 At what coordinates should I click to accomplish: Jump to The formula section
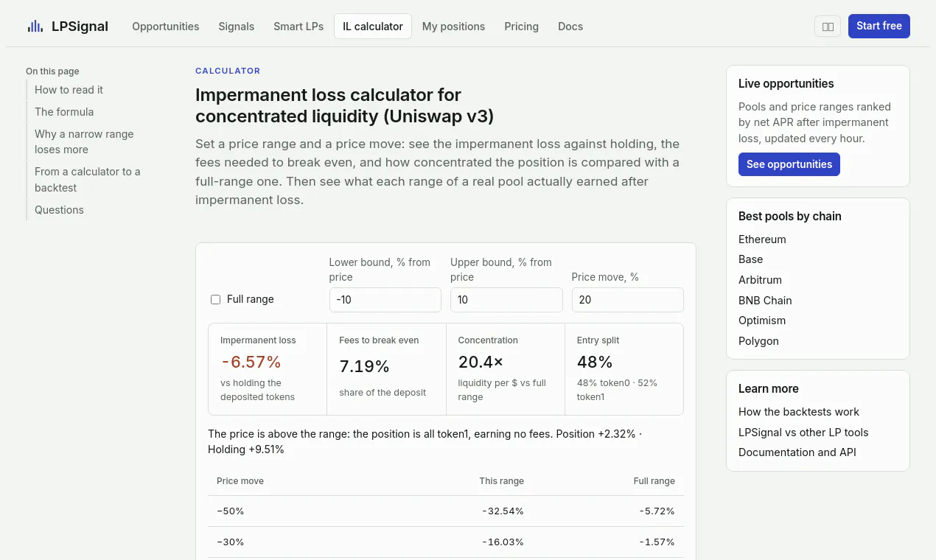[64, 112]
